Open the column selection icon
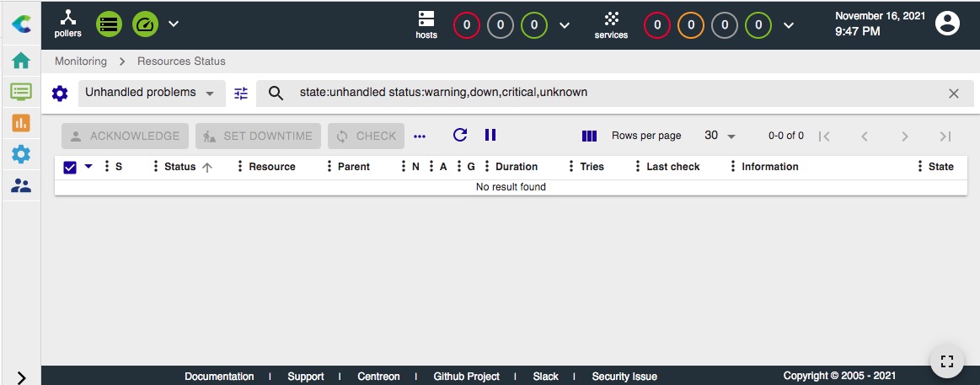The width and height of the screenshot is (980, 385). [590, 136]
